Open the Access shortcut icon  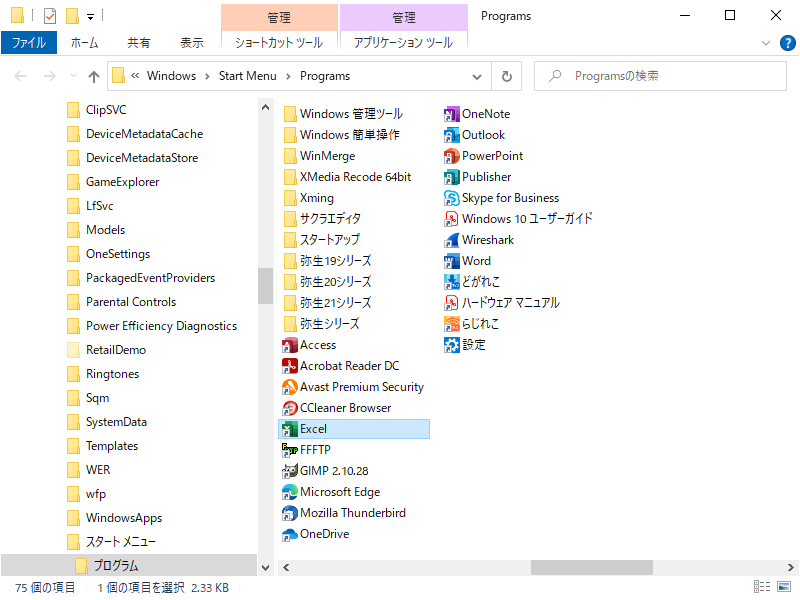[x=290, y=345]
